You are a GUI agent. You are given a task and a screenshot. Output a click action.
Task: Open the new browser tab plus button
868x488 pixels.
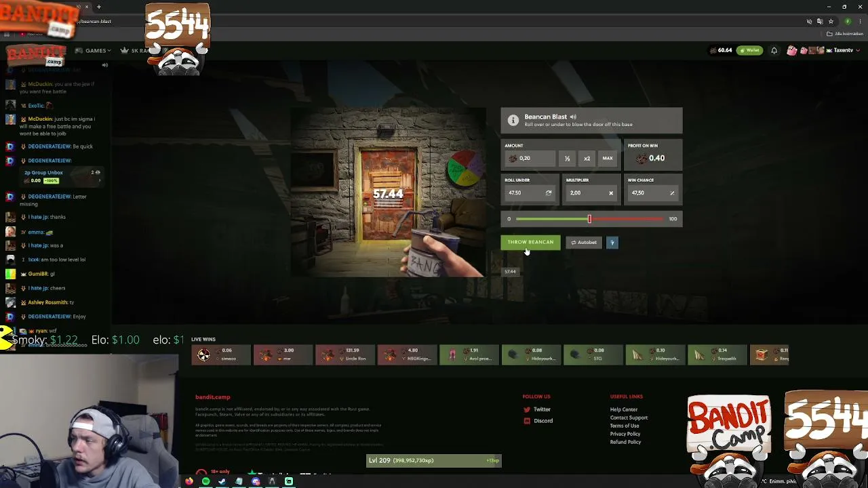click(98, 7)
